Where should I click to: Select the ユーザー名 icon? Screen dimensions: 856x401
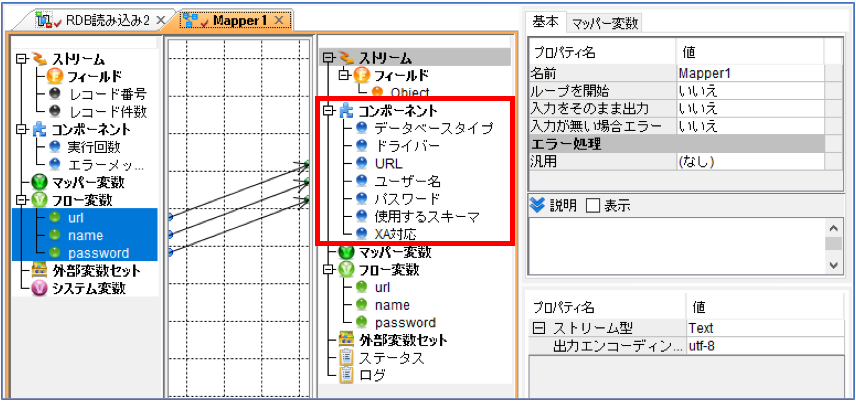click(x=361, y=181)
